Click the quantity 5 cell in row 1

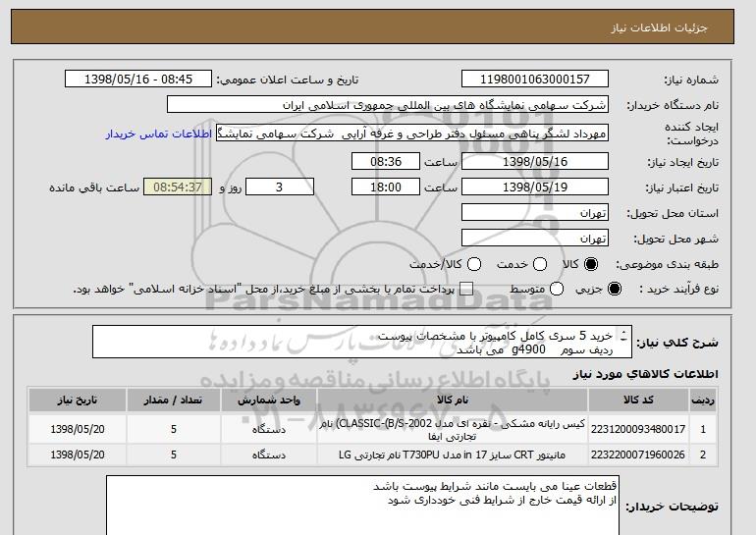[173, 429]
